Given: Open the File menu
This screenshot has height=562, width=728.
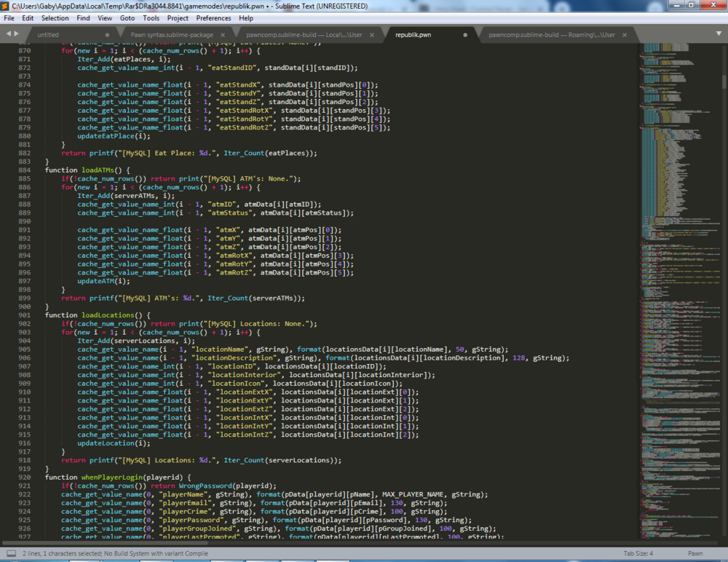Looking at the screenshot, I should coord(9,18).
